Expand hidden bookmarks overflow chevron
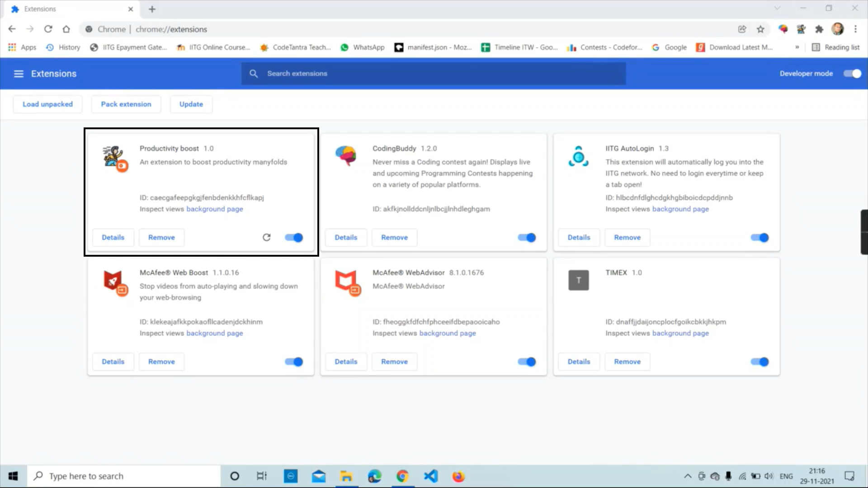 [797, 47]
